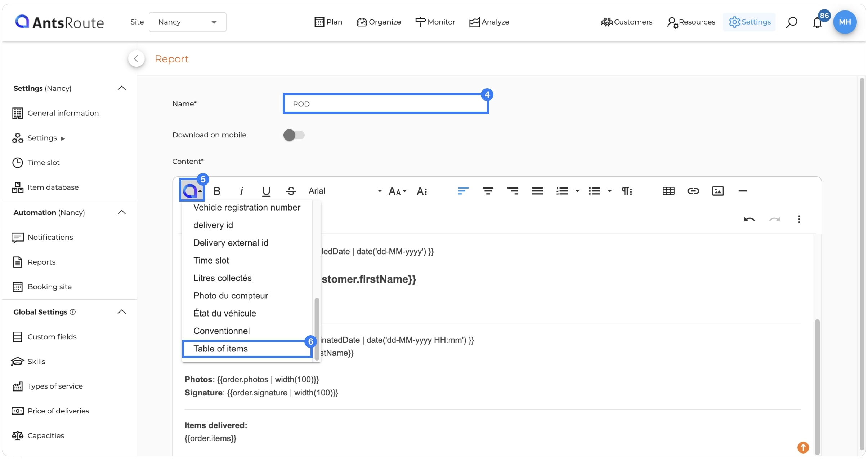The height and width of the screenshot is (460, 868).
Task: Open the Organize menu
Action: pyautogui.click(x=379, y=22)
